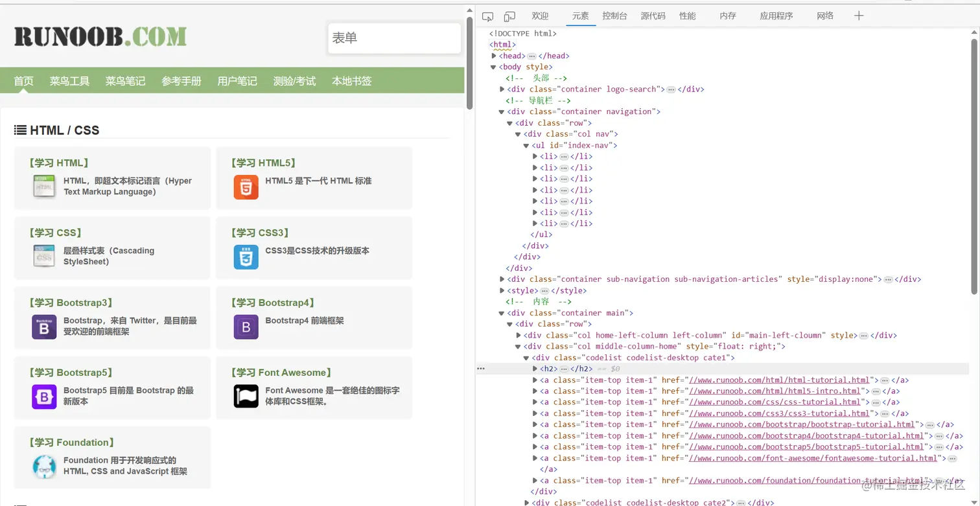Click the Foundation mascot icon
The height and width of the screenshot is (506, 980).
(x=44, y=466)
